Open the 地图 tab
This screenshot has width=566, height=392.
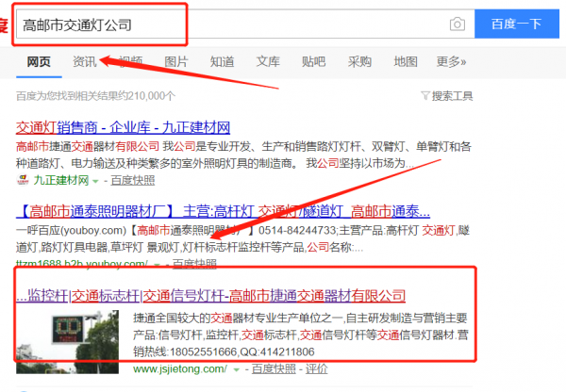(x=406, y=62)
